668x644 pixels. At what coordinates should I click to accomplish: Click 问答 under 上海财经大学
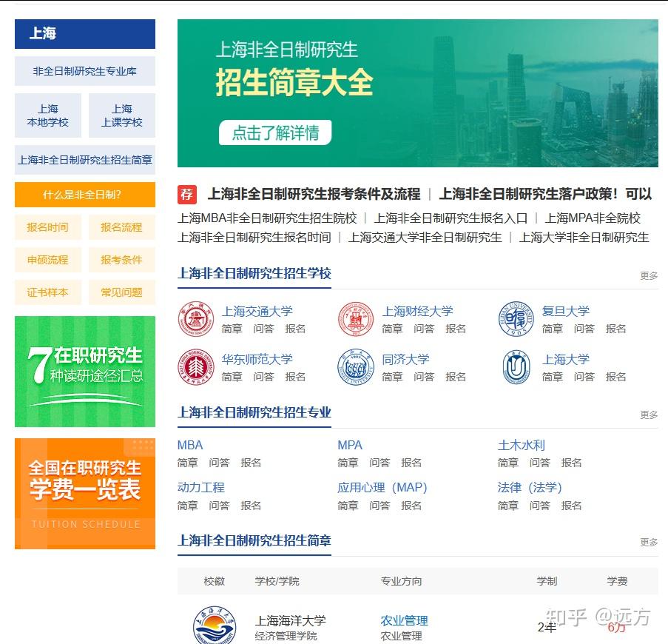pyautogui.click(x=424, y=329)
